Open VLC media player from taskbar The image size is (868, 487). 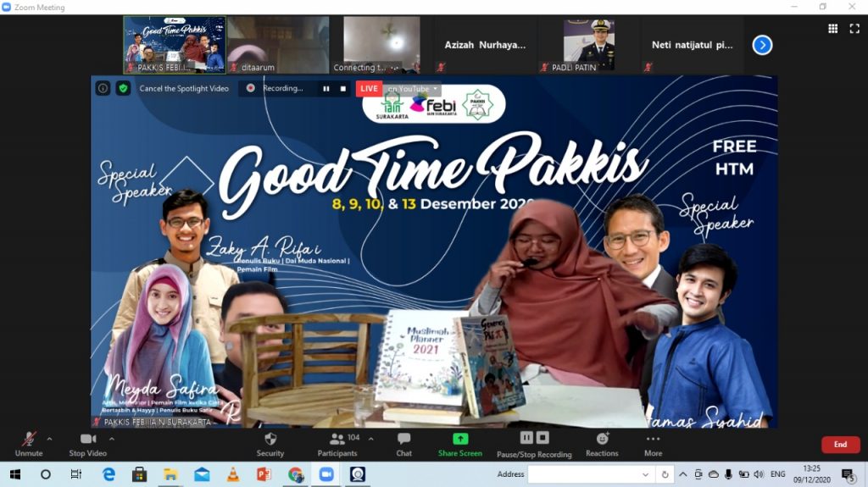click(x=233, y=474)
